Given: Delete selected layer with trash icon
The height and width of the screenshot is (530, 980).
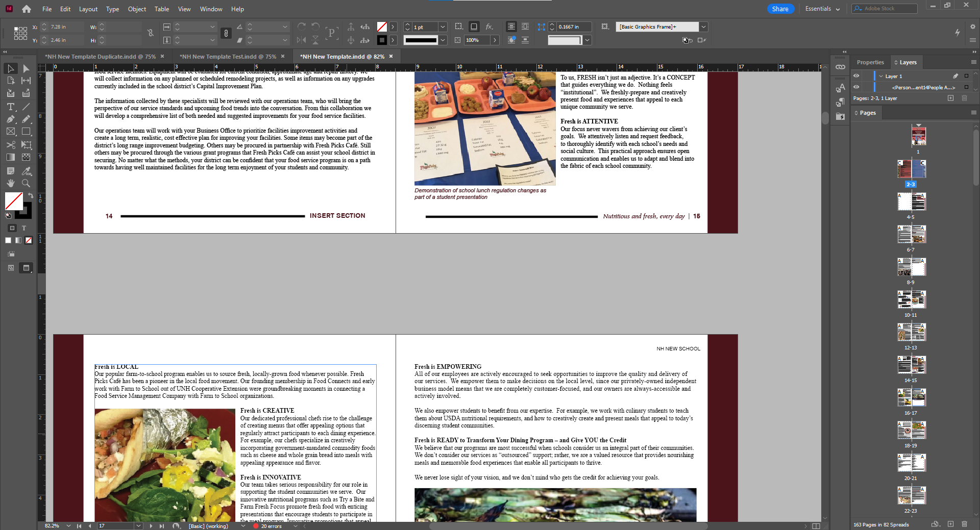Looking at the screenshot, I should point(964,98).
